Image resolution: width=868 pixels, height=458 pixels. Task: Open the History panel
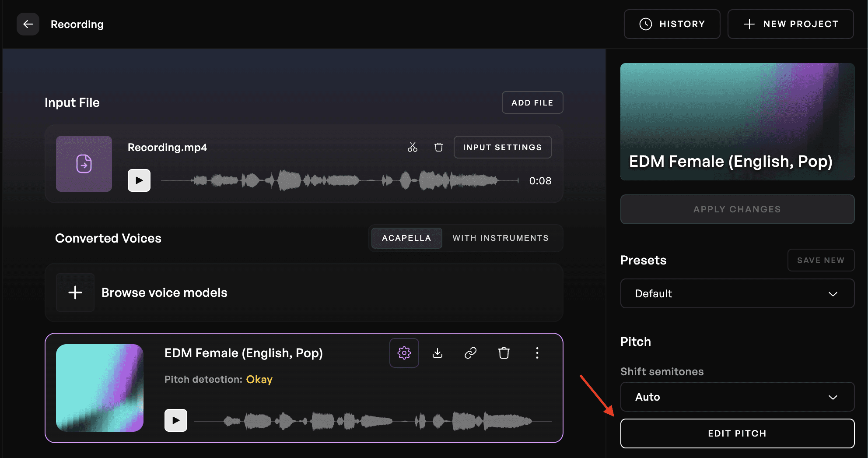[x=672, y=24]
